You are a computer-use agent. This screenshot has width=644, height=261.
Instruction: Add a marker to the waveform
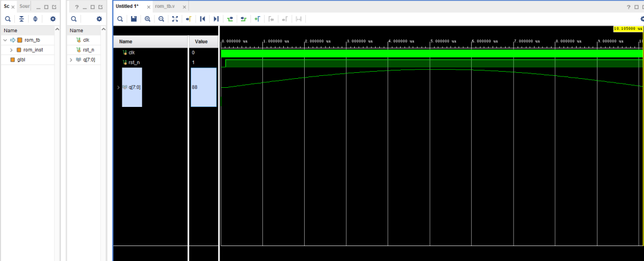coord(257,19)
